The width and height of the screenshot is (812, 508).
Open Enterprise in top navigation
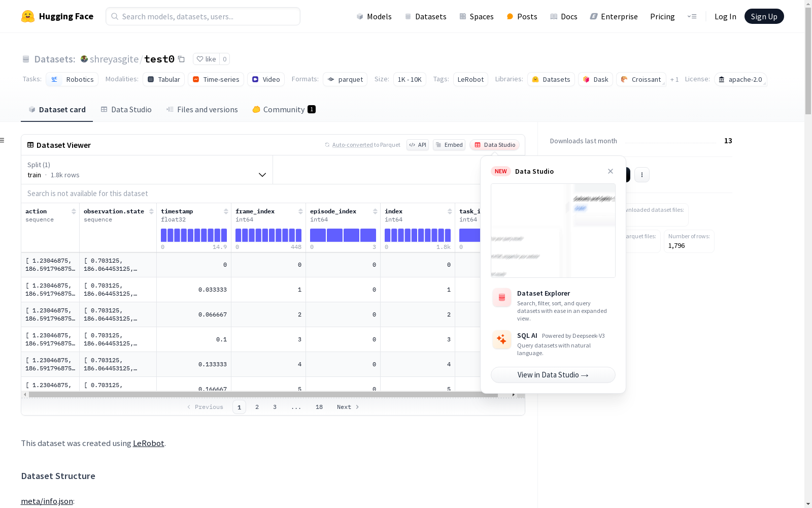click(614, 16)
